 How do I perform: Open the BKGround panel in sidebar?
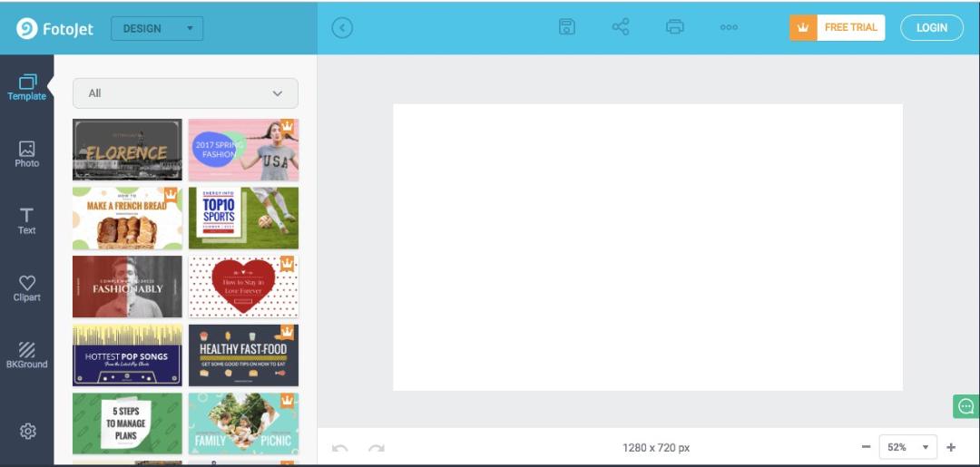pyautogui.click(x=27, y=355)
